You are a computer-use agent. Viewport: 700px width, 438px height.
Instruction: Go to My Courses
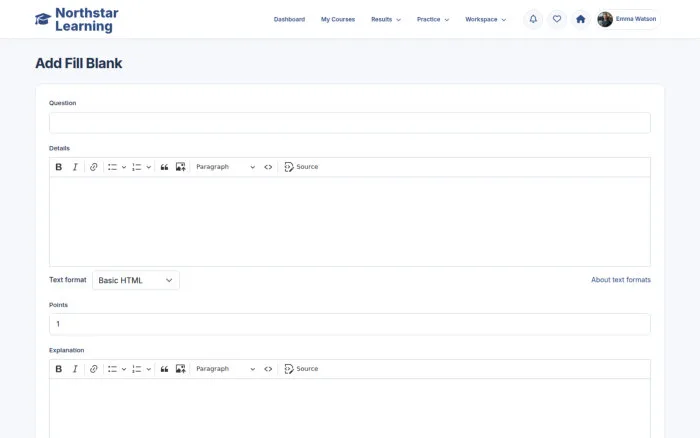click(338, 19)
